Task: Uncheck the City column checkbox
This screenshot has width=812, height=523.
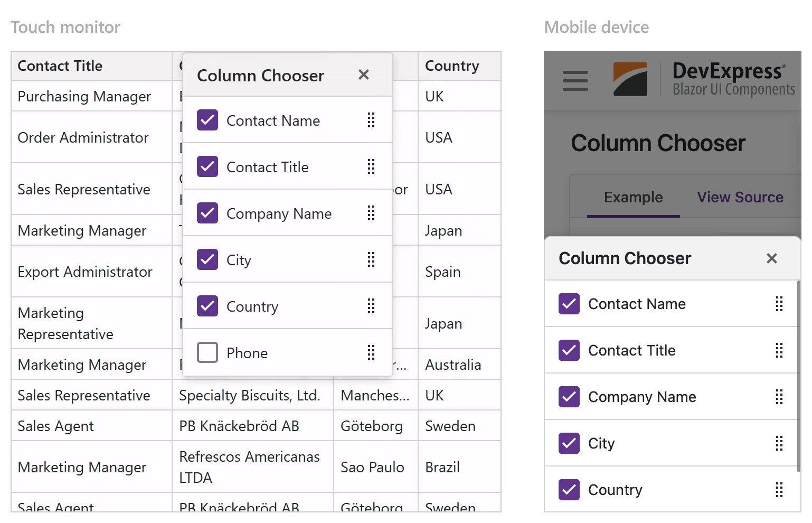Action: coord(207,259)
